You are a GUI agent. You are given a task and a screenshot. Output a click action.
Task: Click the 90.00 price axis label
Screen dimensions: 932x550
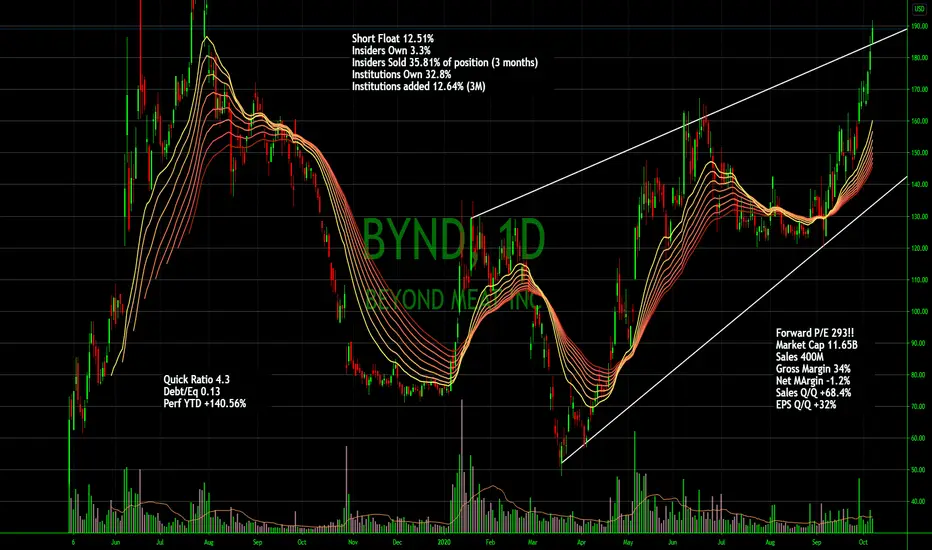click(x=919, y=343)
